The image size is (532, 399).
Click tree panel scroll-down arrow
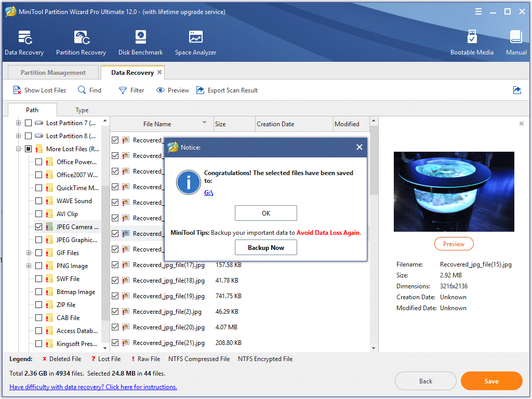click(105, 348)
